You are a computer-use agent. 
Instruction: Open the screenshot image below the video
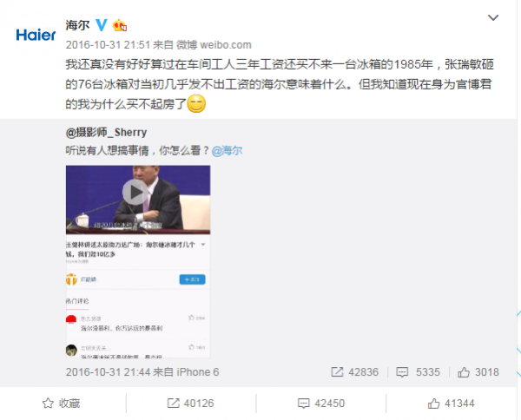pyautogui.click(x=138, y=296)
